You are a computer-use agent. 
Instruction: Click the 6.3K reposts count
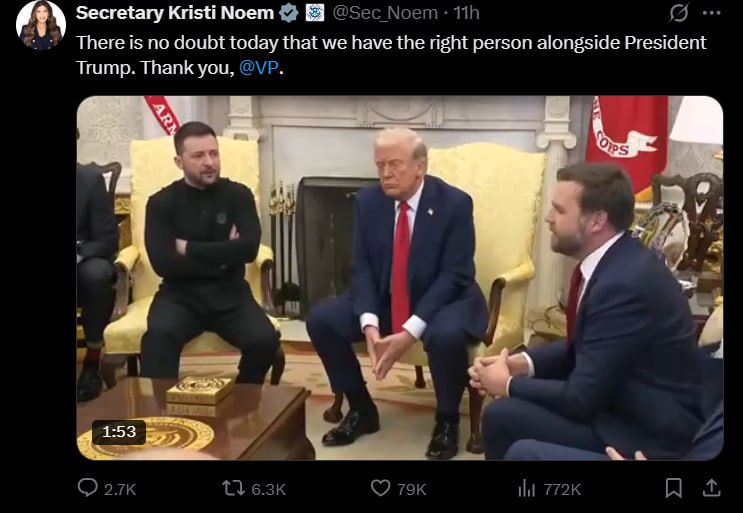[268, 489]
